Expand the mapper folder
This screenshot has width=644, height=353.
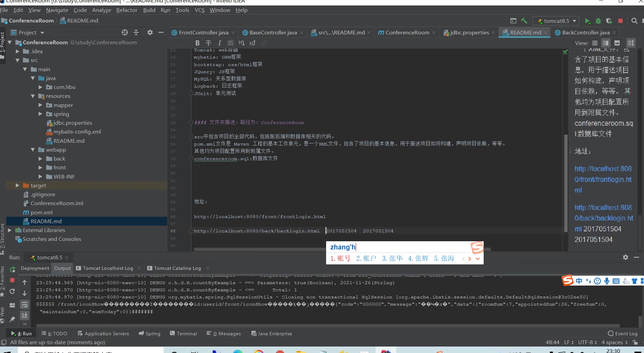[x=40, y=105]
